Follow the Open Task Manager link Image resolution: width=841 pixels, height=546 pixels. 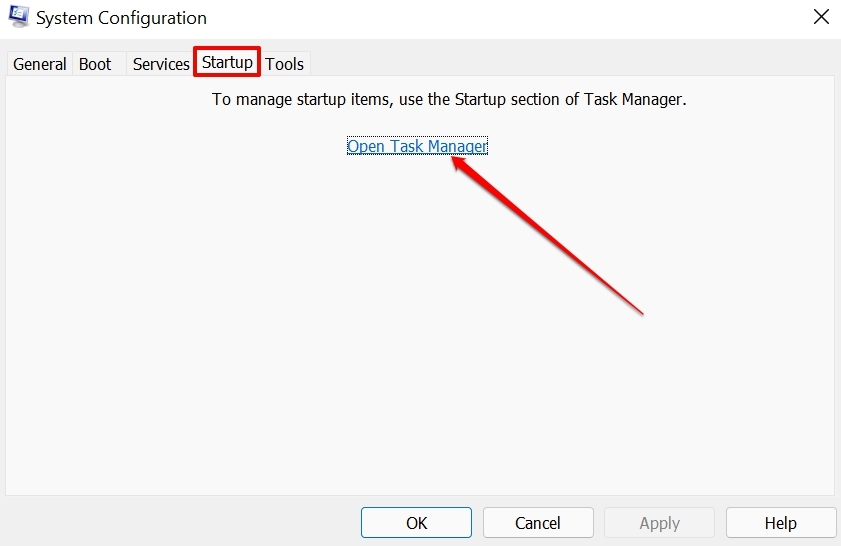(x=417, y=146)
